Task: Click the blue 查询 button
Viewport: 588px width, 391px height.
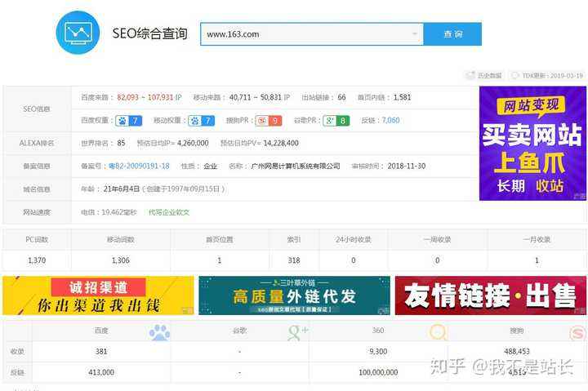Action: (452, 33)
